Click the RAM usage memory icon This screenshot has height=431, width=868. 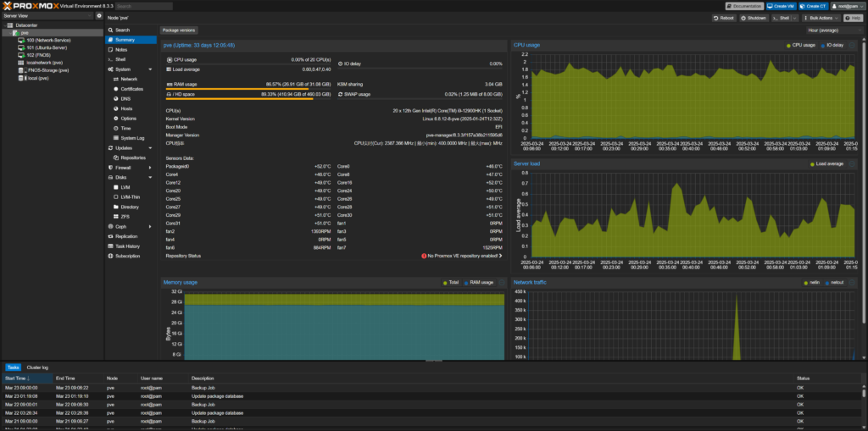point(169,84)
